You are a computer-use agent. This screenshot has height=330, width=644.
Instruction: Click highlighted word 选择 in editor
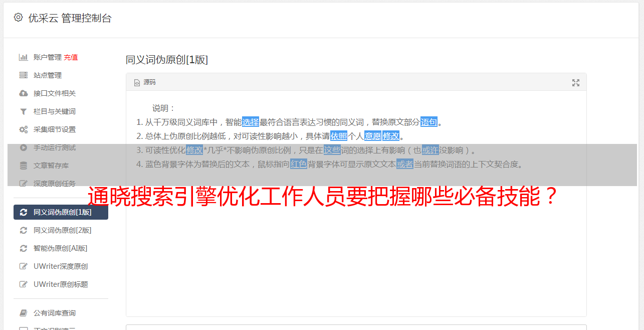click(x=251, y=122)
